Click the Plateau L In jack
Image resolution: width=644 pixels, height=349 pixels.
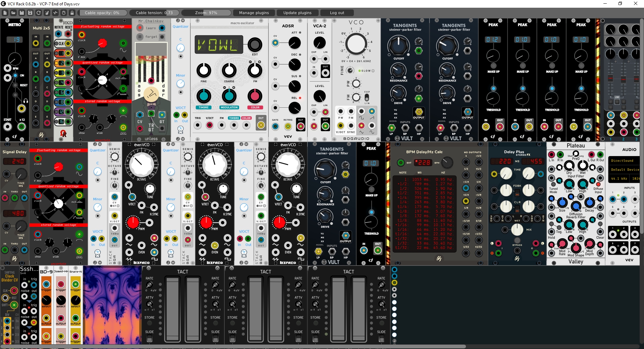tap(551, 154)
